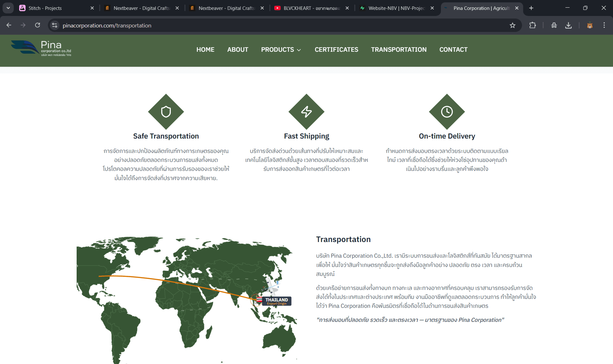Switch to the BLVCKHEART YouTube tab

click(x=308, y=8)
